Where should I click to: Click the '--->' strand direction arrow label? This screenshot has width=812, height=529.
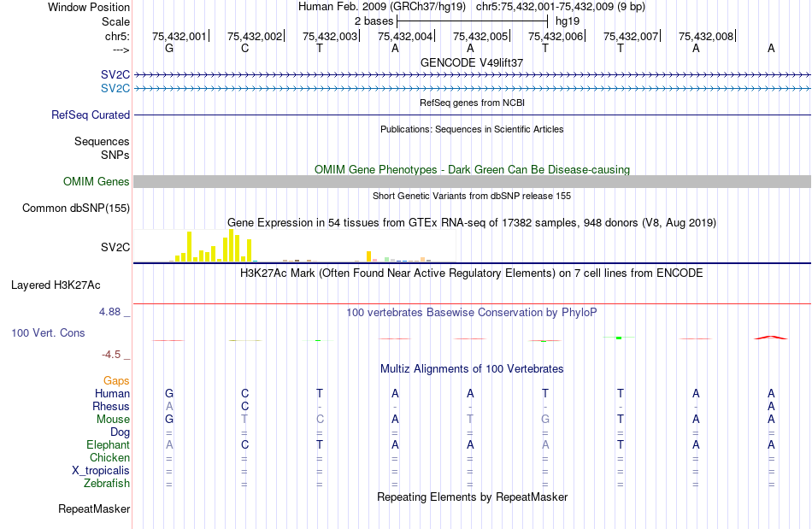pyautogui.click(x=121, y=50)
